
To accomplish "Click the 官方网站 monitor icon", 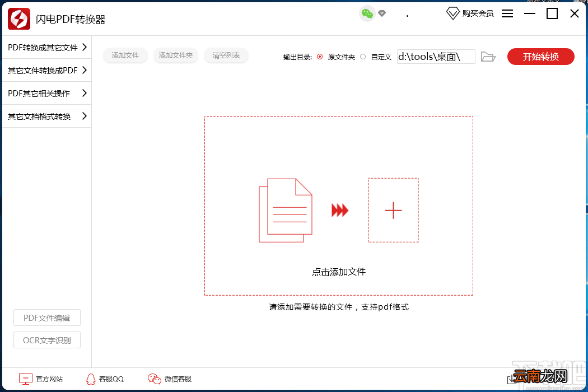I will 26,379.
